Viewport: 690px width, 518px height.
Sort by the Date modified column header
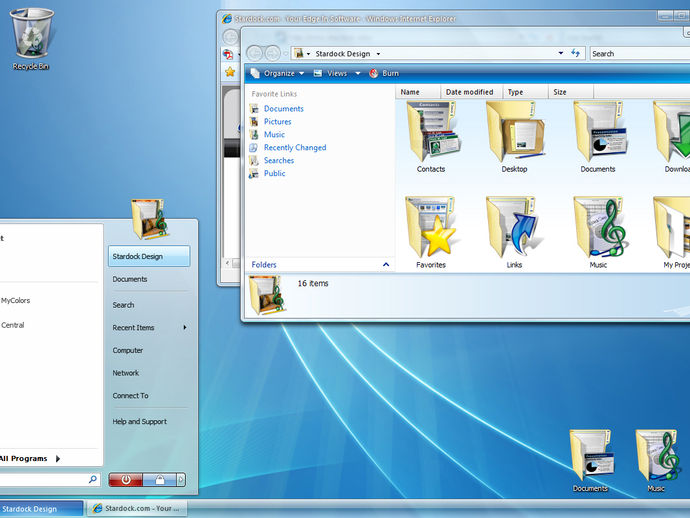[471, 92]
